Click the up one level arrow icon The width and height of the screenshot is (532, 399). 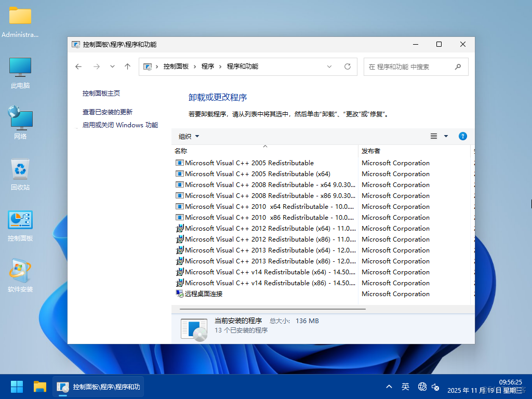(x=127, y=66)
